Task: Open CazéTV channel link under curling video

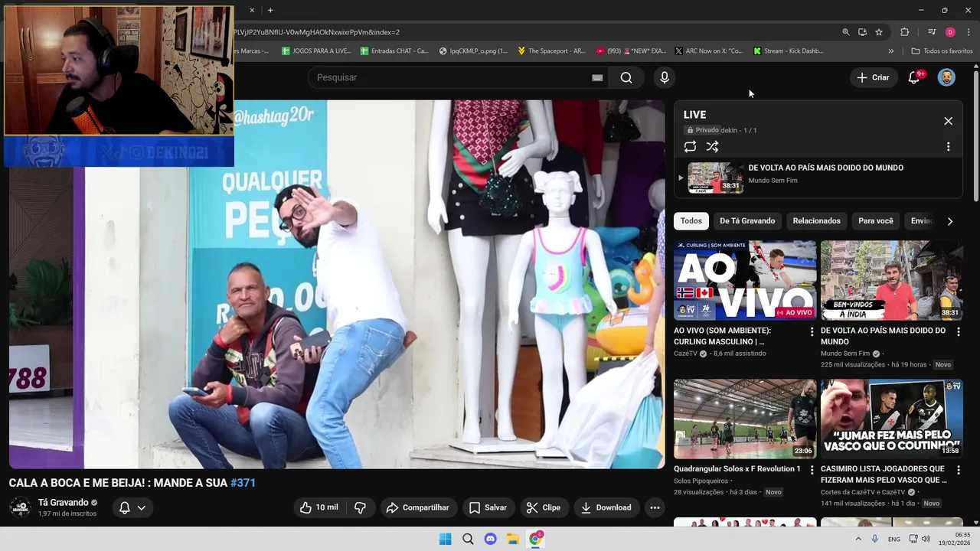Action: point(686,354)
